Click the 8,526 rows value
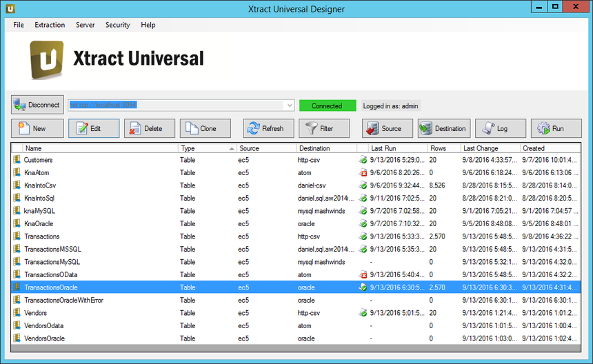 (x=437, y=185)
